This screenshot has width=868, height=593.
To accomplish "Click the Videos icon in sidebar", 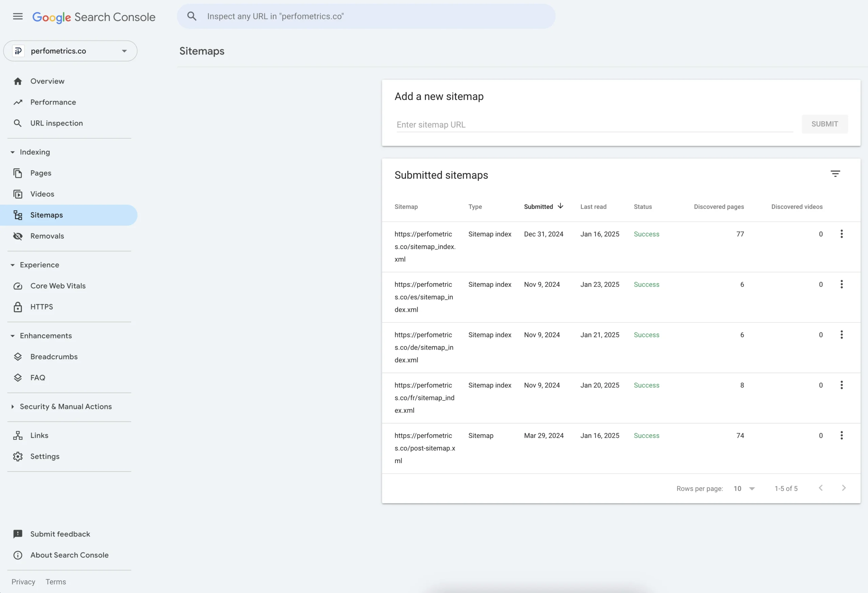I will coord(18,194).
